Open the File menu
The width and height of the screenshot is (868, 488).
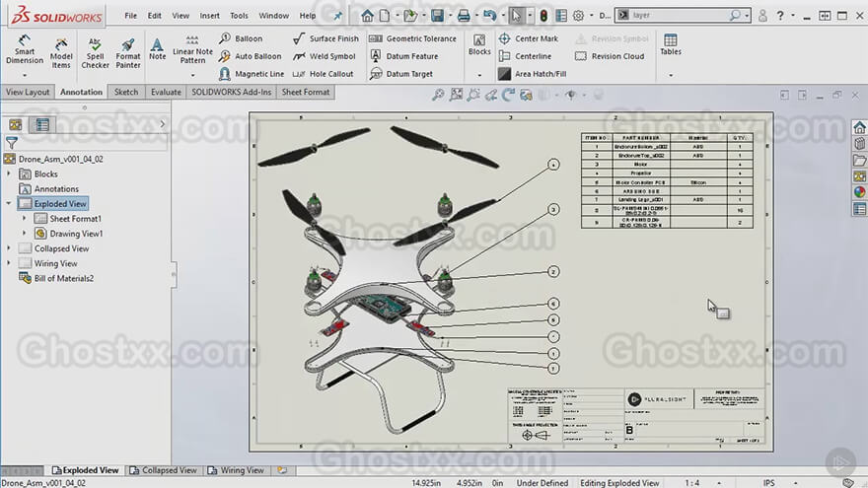(130, 16)
